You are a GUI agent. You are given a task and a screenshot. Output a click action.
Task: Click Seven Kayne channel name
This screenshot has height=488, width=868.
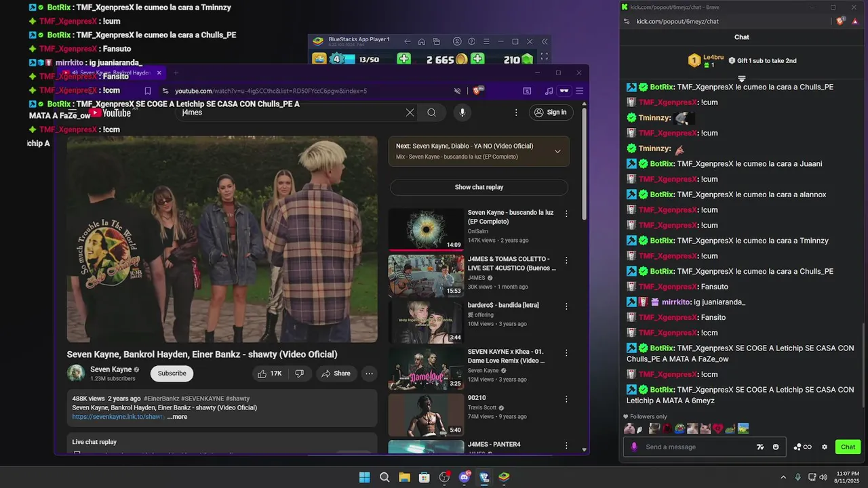coord(111,369)
